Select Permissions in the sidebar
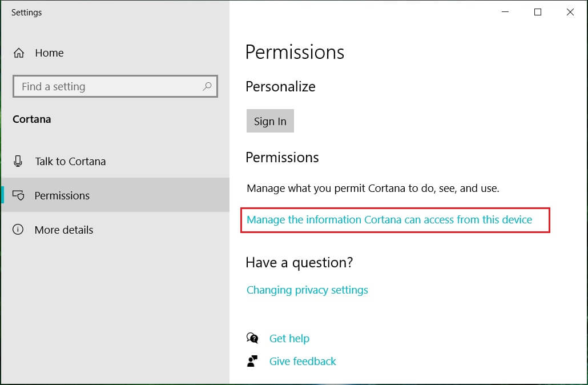The height and width of the screenshot is (385, 588). (x=62, y=195)
